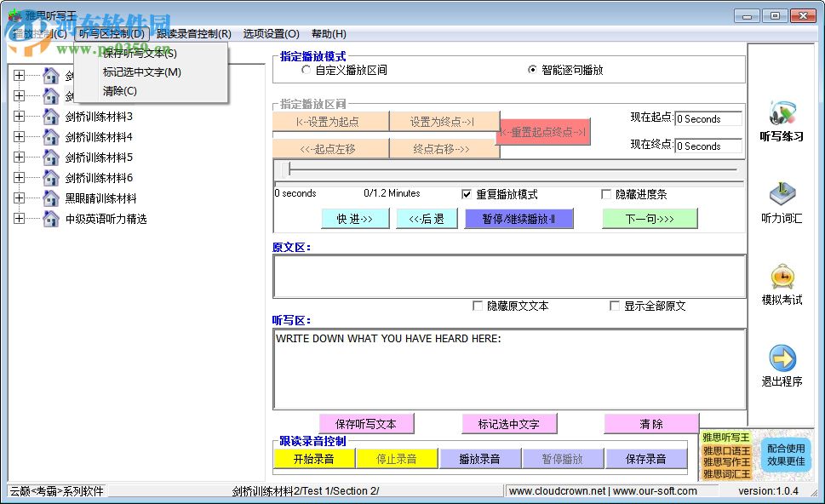Check 隐藏原文文本 checkbox

coord(478,306)
